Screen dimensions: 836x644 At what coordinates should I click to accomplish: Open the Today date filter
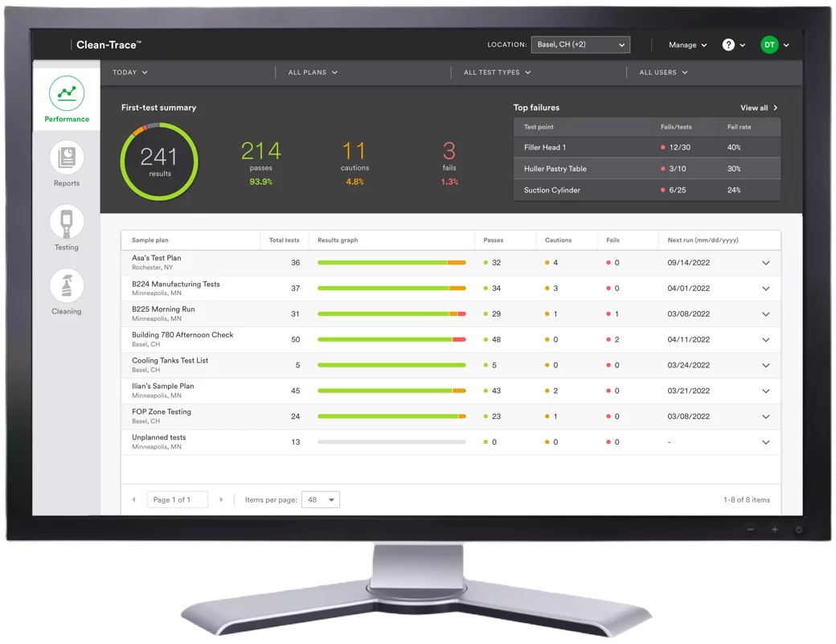pyautogui.click(x=129, y=72)
